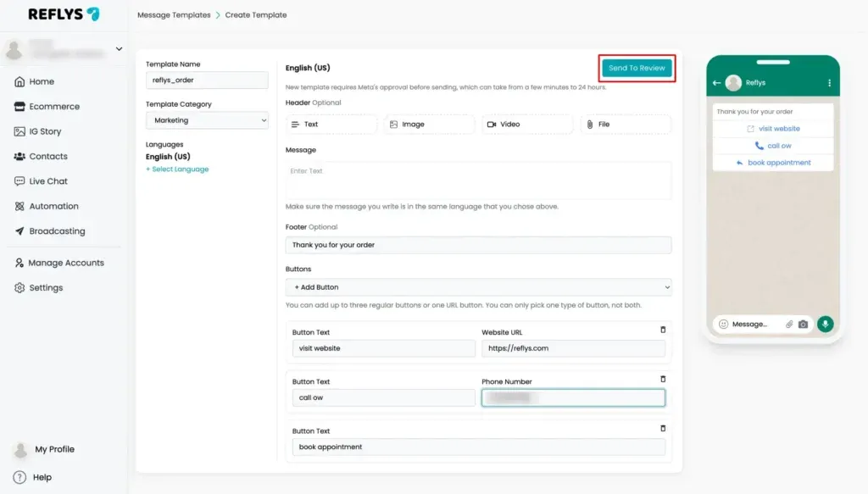Pick the File header type
Screen dimensions: 868x494
(x=626, y=125)
